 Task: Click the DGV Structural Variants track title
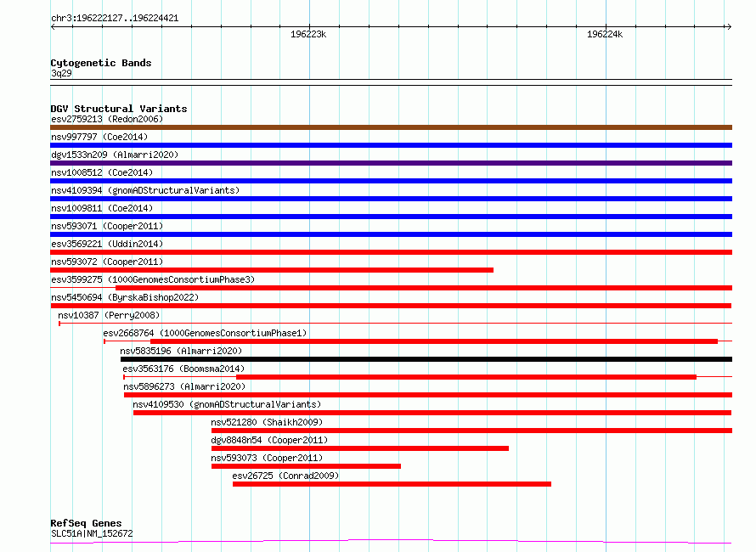(x=119, y=109)
